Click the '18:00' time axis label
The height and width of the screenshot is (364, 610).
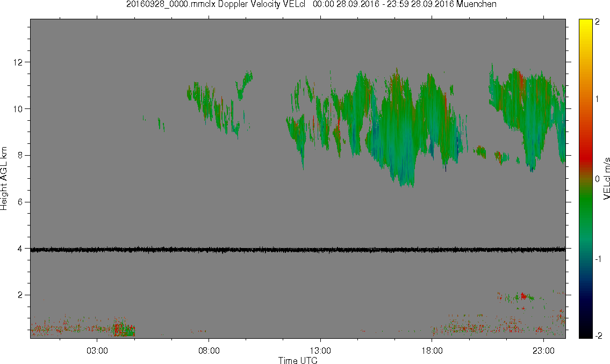point(432,351)
